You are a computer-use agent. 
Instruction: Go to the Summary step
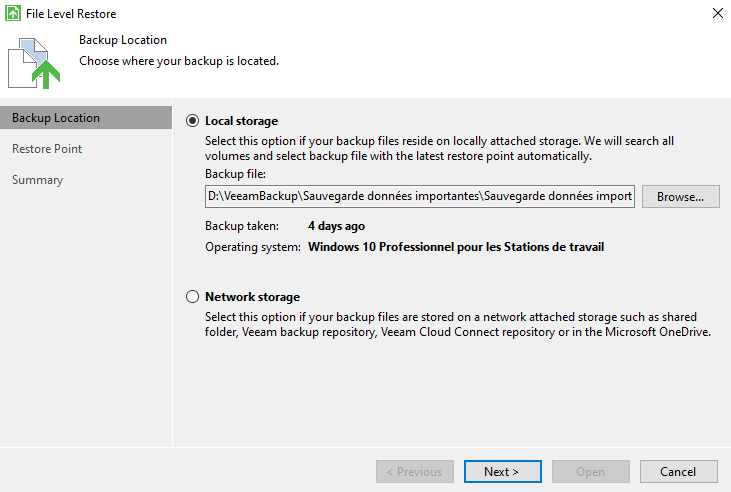point(37,180)
